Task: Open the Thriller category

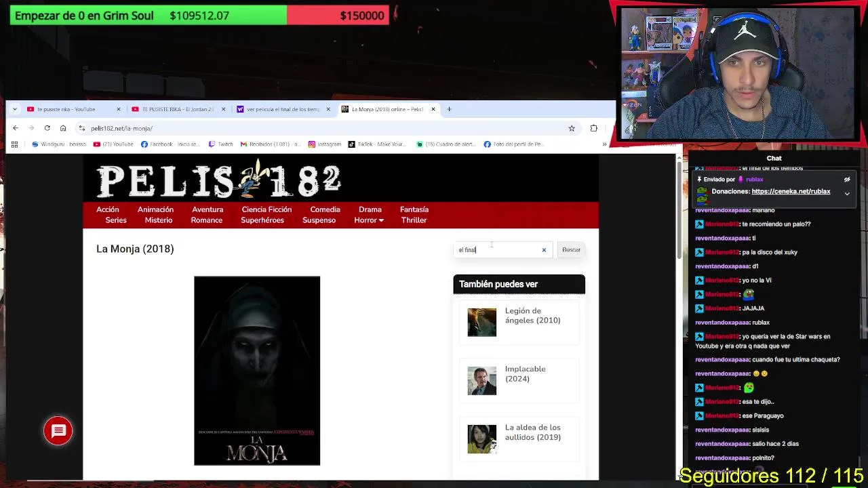Action: click(414, 220)
